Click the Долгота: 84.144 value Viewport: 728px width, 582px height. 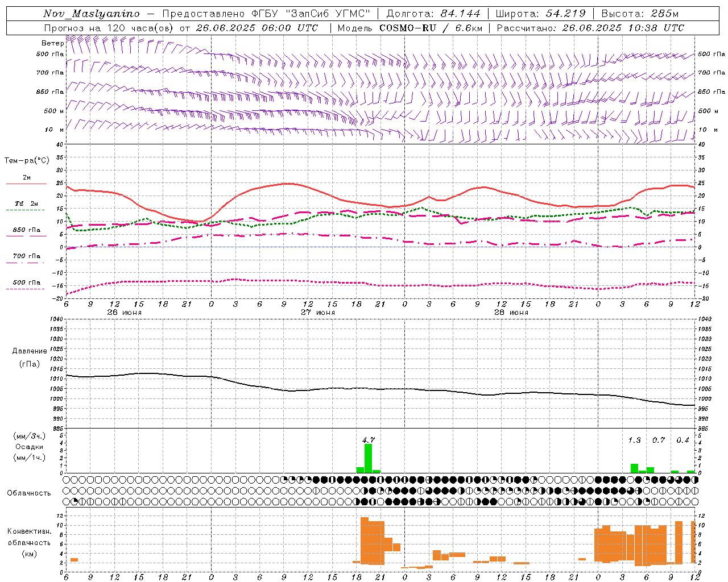click(433, 14)
